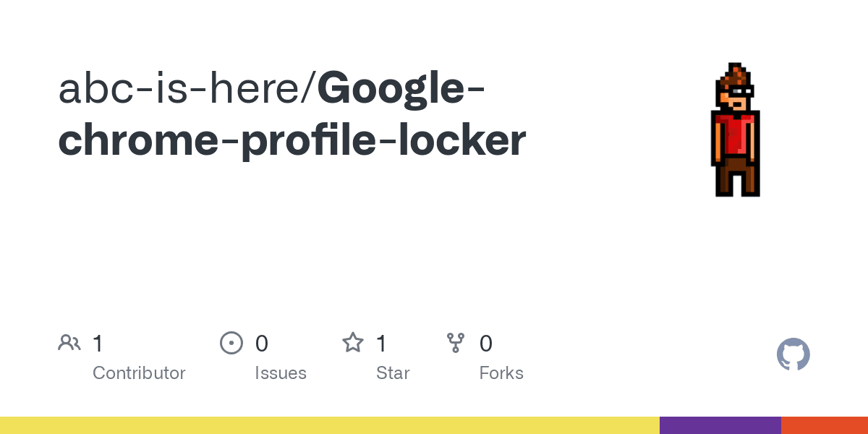Image resolution: width=868 pixels, height=434 pixels.
Task: Click the forks count number 0
Action: click(x=486, y=344)
